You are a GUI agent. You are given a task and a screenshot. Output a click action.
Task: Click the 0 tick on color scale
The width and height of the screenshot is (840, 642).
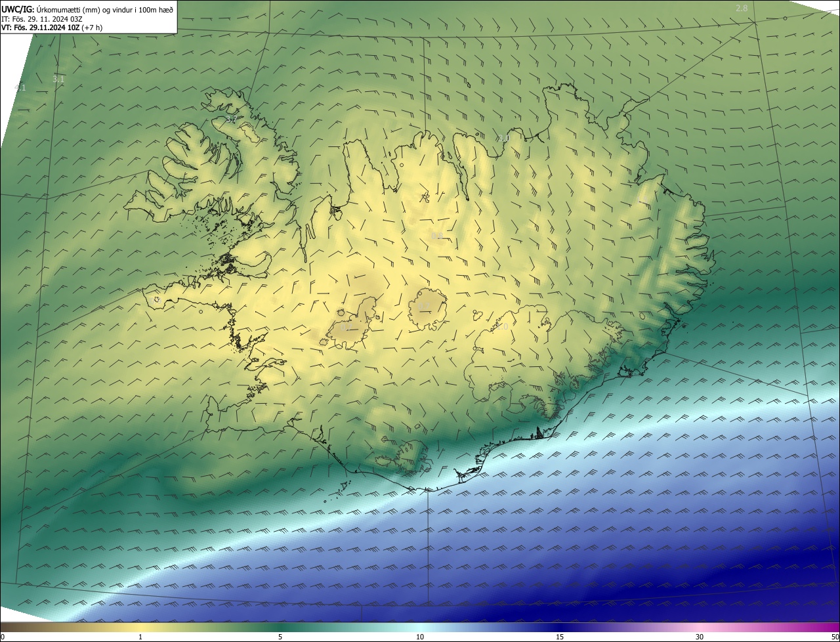tap(3, 637)
